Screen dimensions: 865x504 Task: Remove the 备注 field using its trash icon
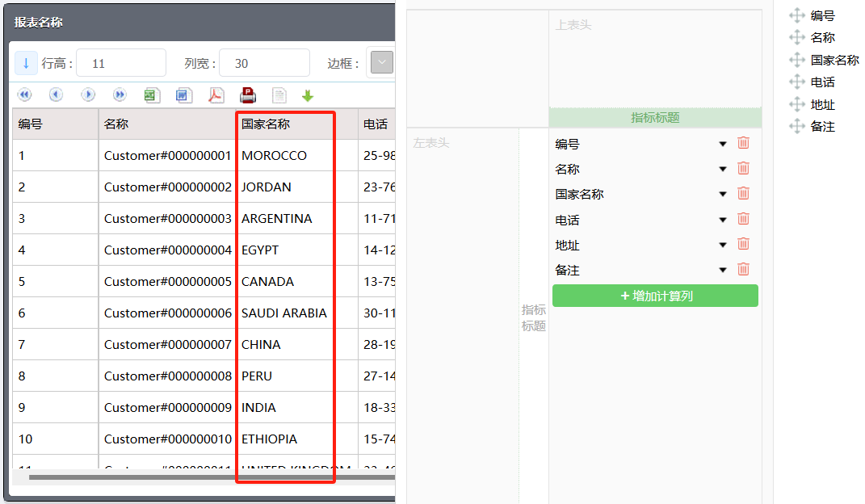pos(743,270)
